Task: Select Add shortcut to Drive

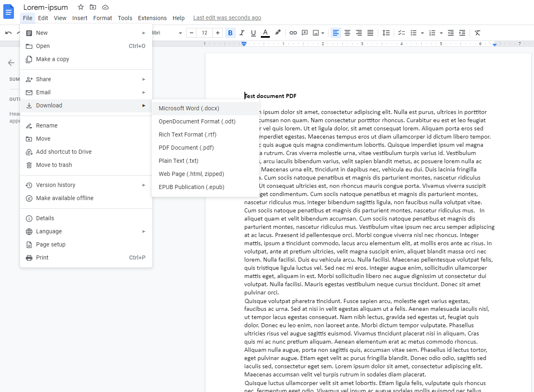Action: coord(86,152)
